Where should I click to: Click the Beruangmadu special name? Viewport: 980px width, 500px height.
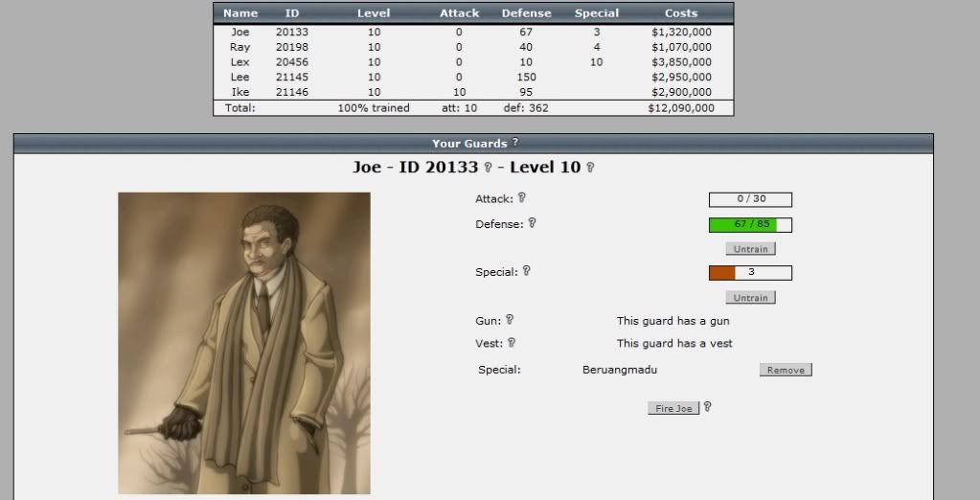tap(620, 370)
